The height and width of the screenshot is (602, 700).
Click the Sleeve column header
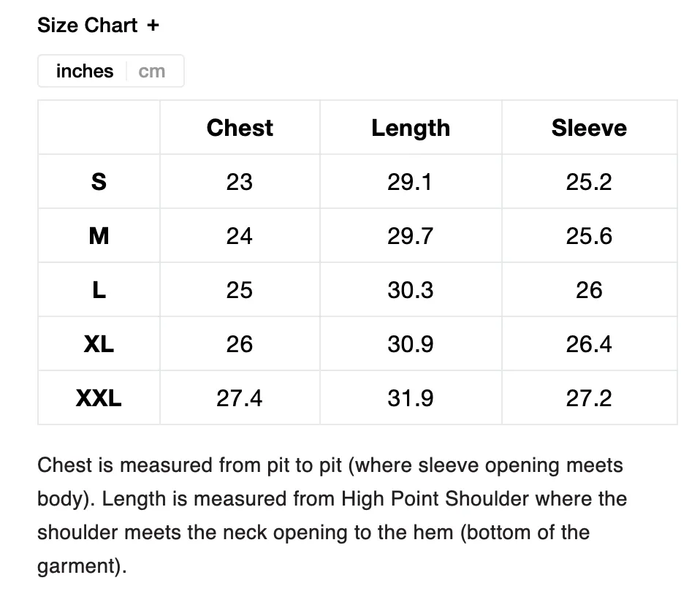[589, 128]
